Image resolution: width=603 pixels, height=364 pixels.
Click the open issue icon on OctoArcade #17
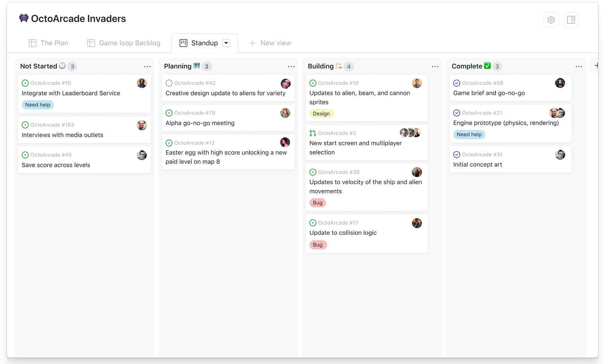(x=313, y=223)
